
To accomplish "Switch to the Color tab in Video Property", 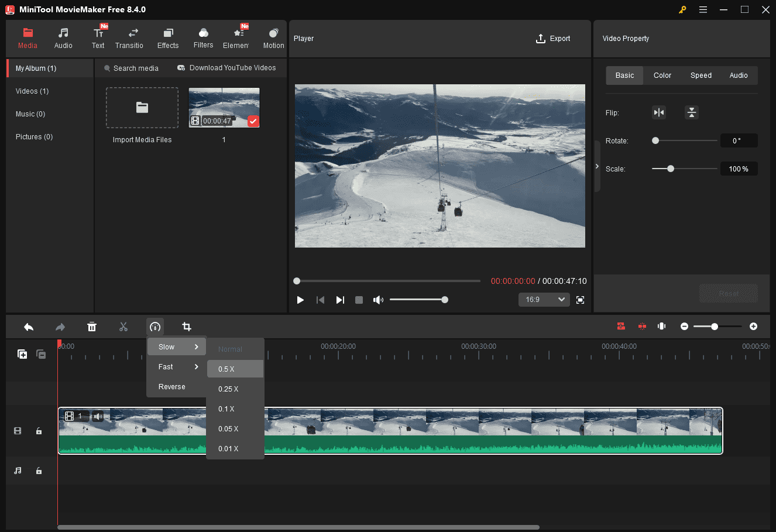I will pyautogui.click(x=662, y=75).
